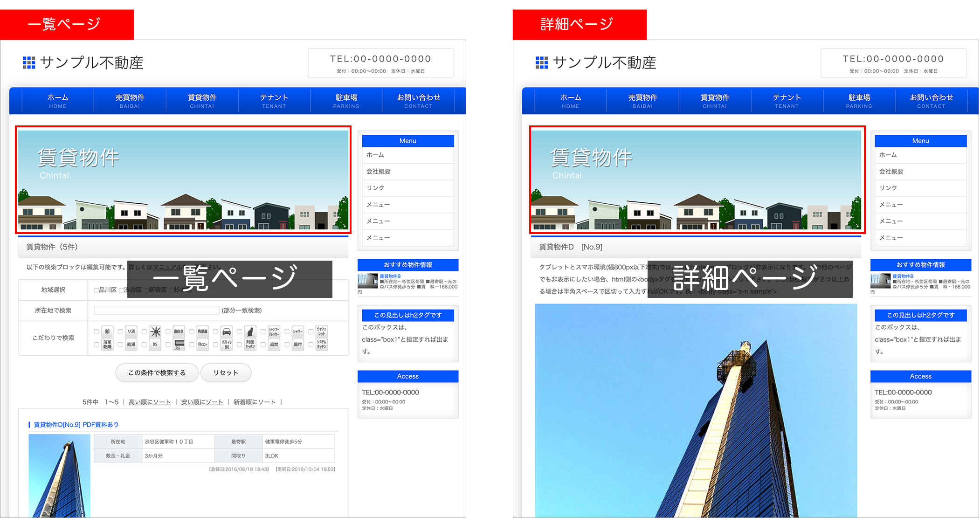Image resolution: width=980 pixels, height=518 pixels.
Task: Open お問い合わせ in the list page navigation bar
Action: pos(419,101)
